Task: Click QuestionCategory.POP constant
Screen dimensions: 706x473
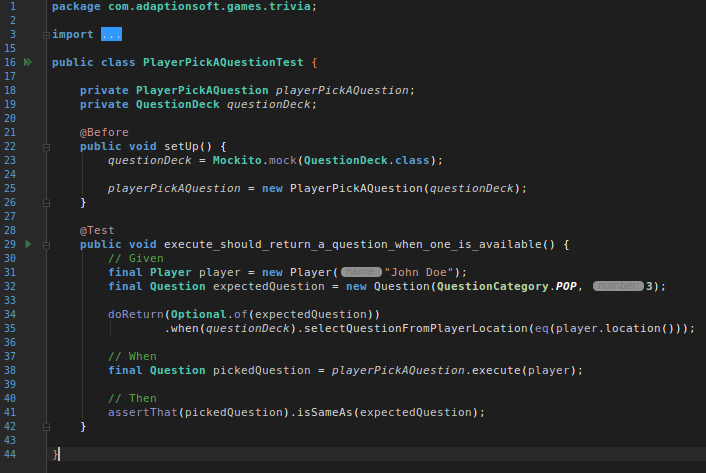Action: (507, 286)
